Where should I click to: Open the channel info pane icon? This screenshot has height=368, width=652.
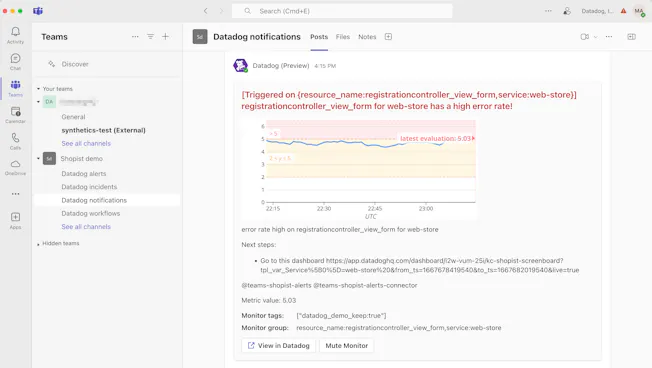click(x=631, y=37)
